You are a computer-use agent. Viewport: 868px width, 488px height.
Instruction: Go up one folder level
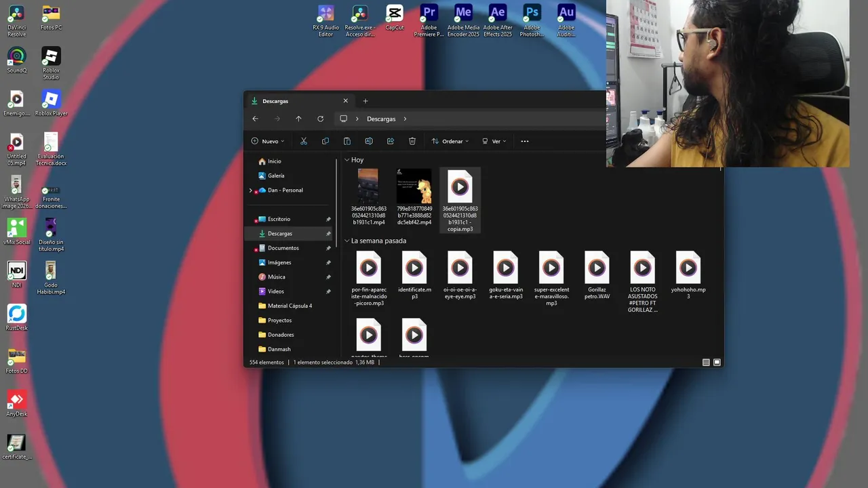(x=298, y=119)
